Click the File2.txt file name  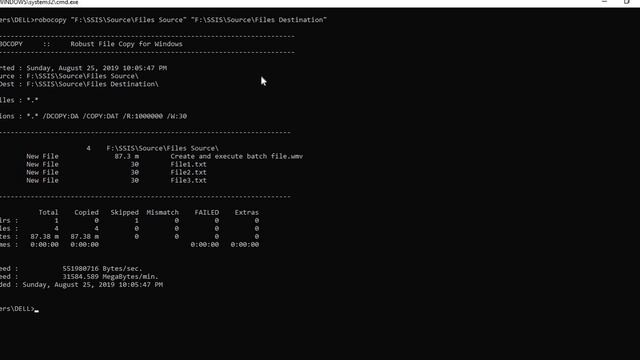[x=189, y=172]
